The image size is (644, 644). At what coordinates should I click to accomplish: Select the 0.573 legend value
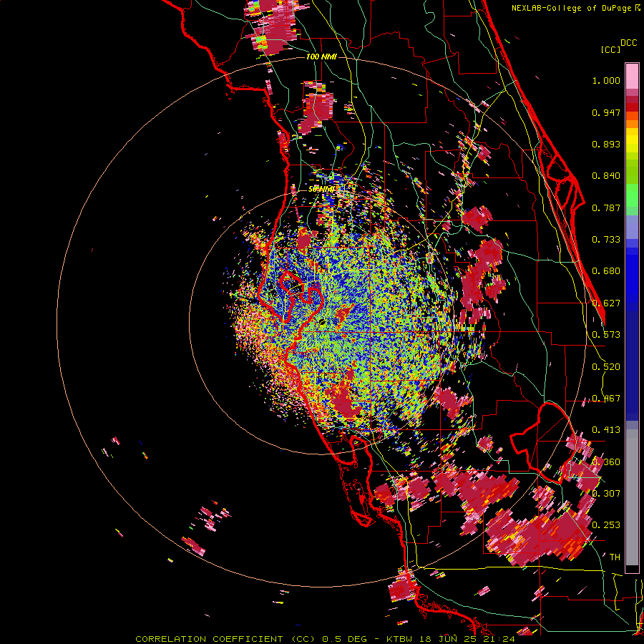(x=606, y=335)
